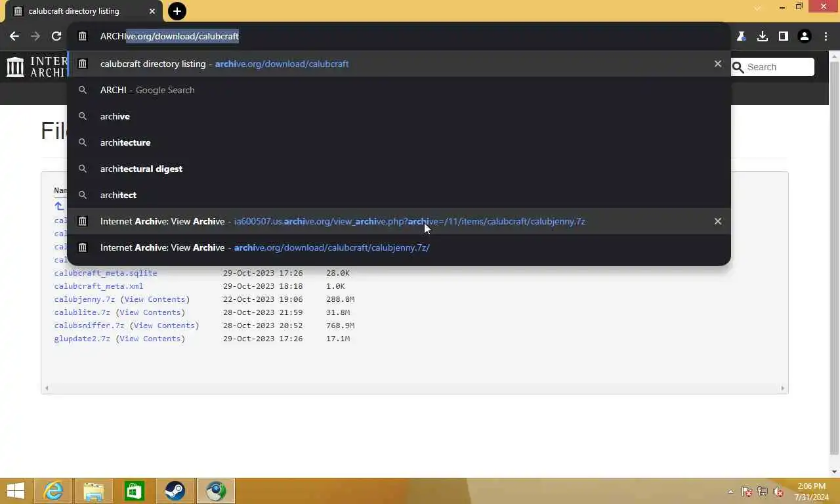840x504 pixels.
Task: Click the Internet Archive search magnifier icon
Action: 738,67
